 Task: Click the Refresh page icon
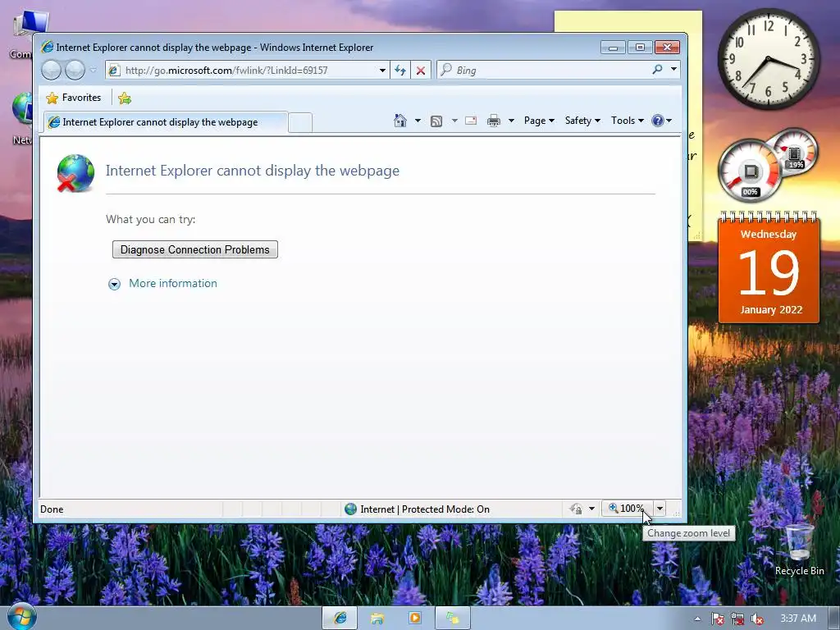point(400,71)
